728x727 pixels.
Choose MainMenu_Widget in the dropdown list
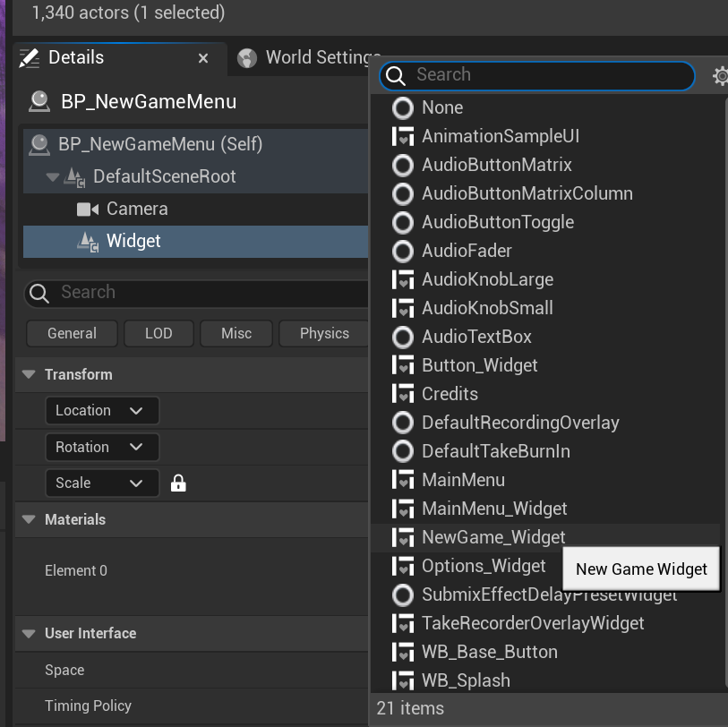point(494,509)
